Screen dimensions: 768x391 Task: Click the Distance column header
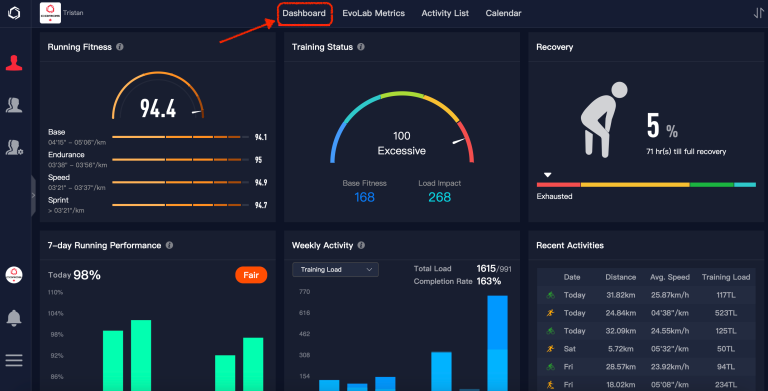point(621,277)
